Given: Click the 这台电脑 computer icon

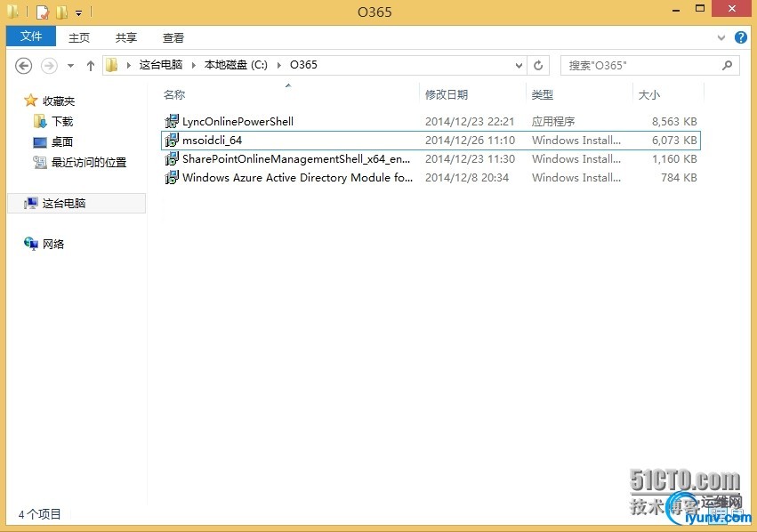Looking at the screenshot, I should coord(31,203).
